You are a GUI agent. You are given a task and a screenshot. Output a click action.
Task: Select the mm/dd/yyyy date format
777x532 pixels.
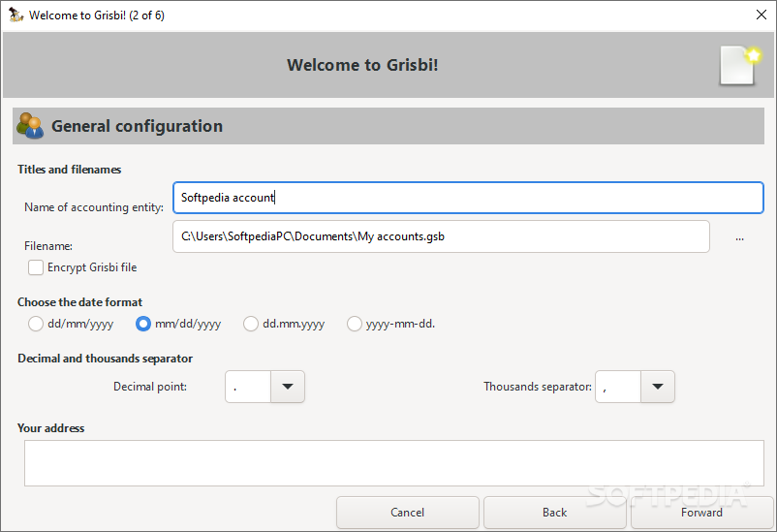point(143,324)
